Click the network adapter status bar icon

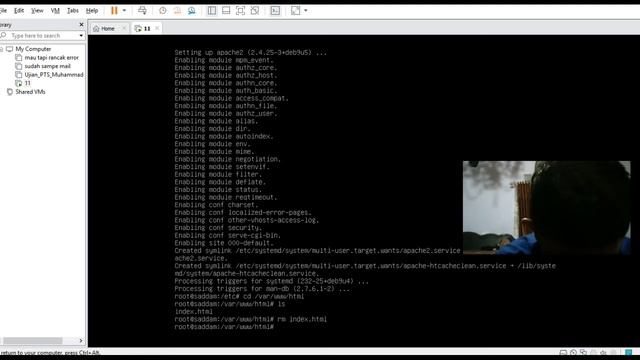coord(583,352)
